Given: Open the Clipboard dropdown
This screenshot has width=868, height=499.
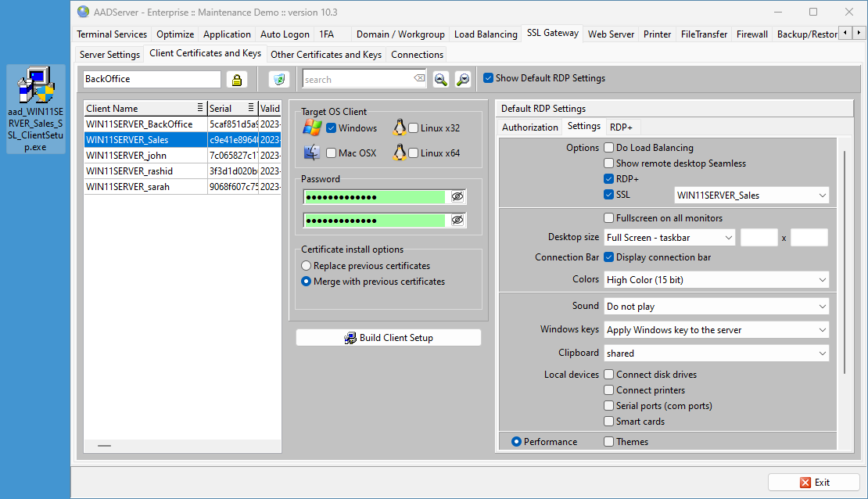Looking at the screenshot, I should (716, 354).
